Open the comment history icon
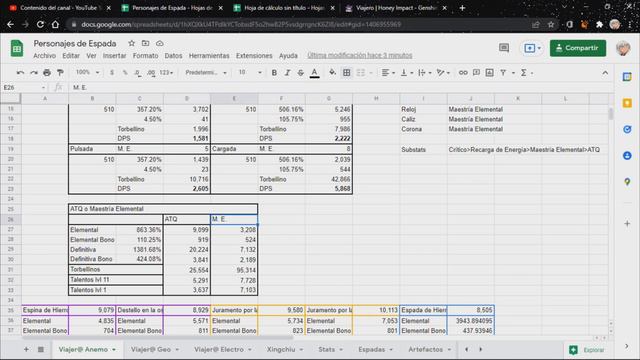The height and width of the screenshot is (360, 640). click(504, 48)
